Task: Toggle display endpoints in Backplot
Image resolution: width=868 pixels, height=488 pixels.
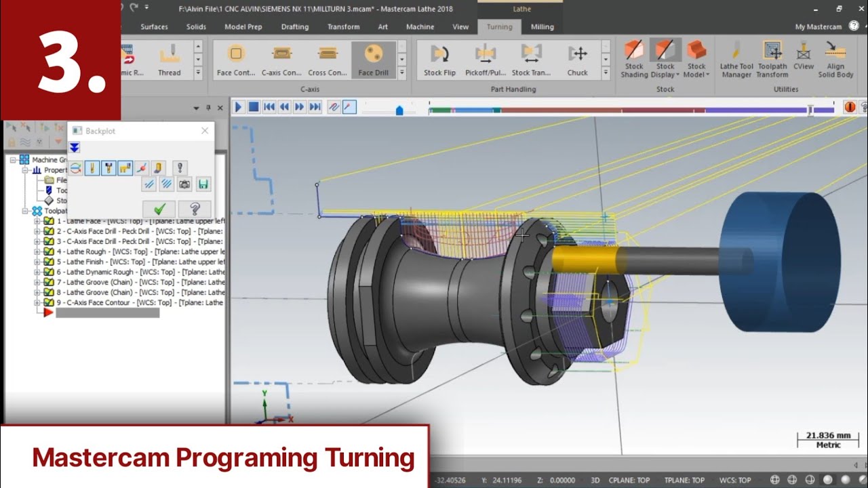Action: [x=141, y=167]
